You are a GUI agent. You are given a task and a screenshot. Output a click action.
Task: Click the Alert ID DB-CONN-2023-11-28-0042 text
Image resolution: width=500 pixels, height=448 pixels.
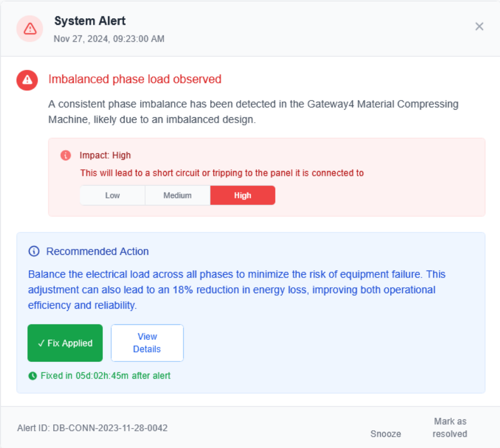click(x=92, y=428)
